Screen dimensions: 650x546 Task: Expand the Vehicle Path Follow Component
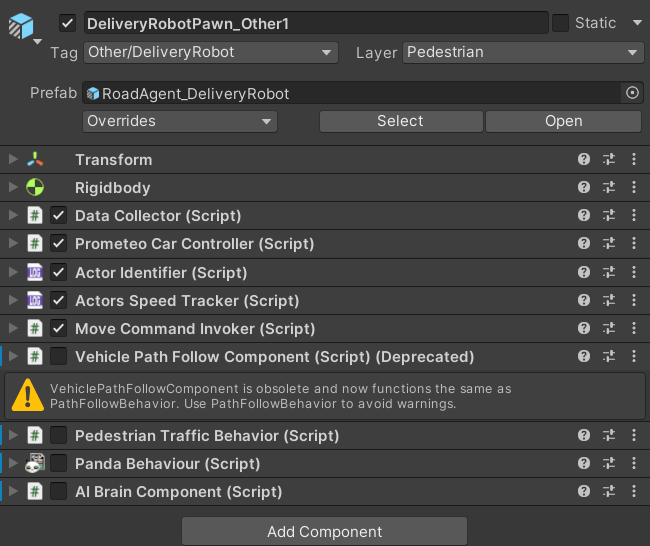tap(13, 356)
